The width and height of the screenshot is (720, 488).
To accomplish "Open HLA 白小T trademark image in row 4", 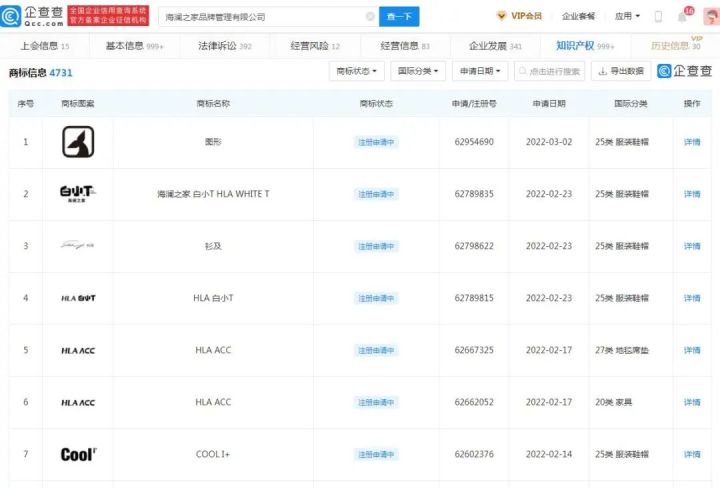I will [78, 298].
